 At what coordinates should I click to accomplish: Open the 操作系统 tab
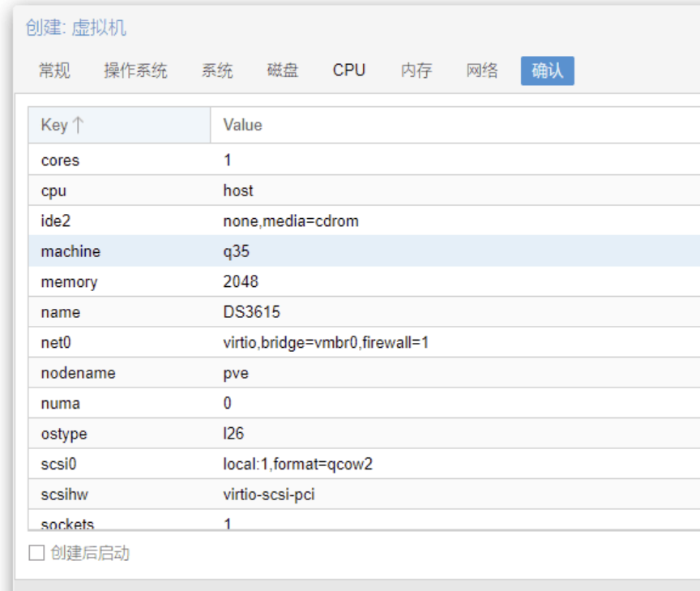[x=135, y=71]
